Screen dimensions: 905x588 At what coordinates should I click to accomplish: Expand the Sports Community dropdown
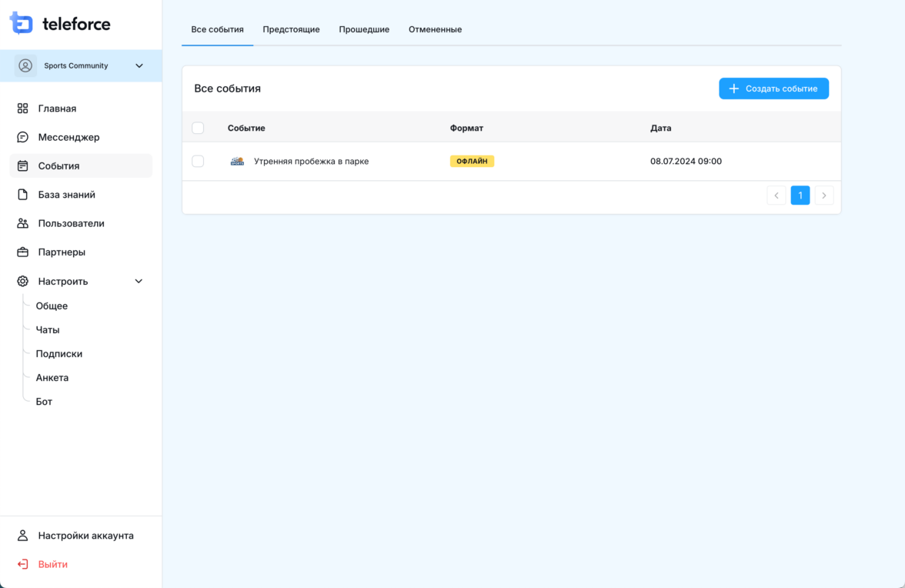click(x=139, y=66)
